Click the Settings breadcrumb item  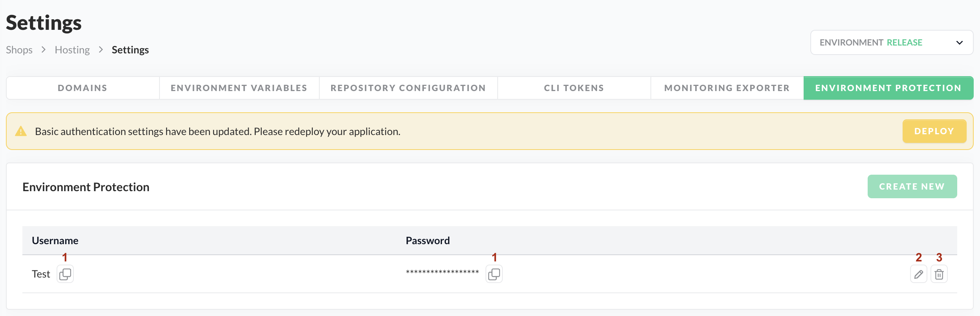click(x=130, y=50)
